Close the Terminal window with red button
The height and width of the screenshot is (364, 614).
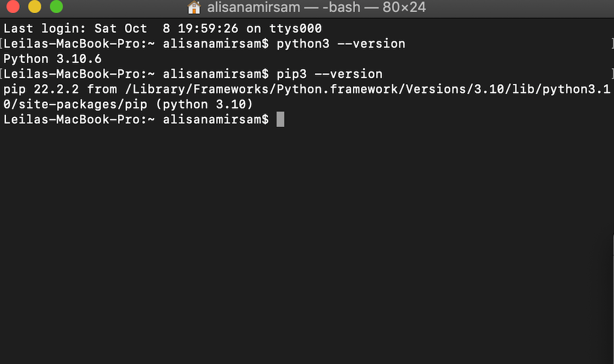click(x=12, y=7)
